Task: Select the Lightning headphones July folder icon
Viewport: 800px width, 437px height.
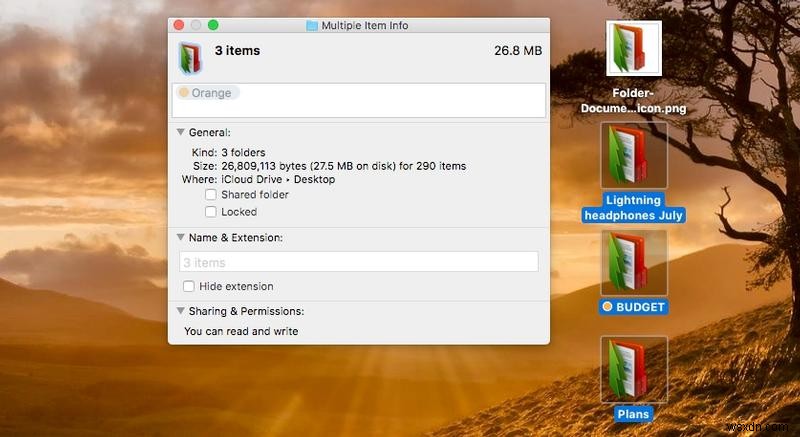Action: (x=634, y=156)
